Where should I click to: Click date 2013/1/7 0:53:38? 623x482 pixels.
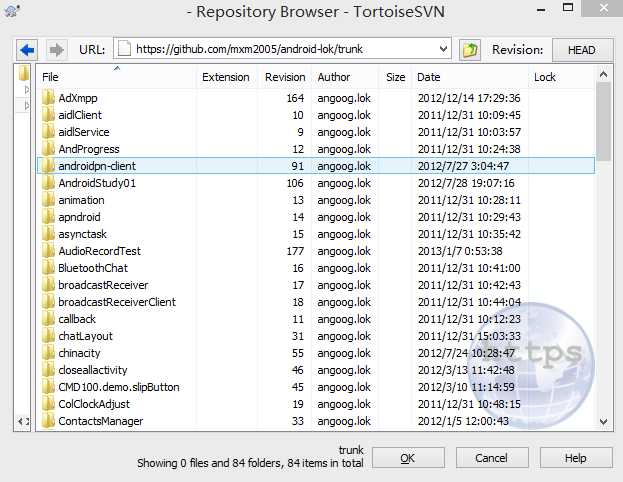click(460, 251)
